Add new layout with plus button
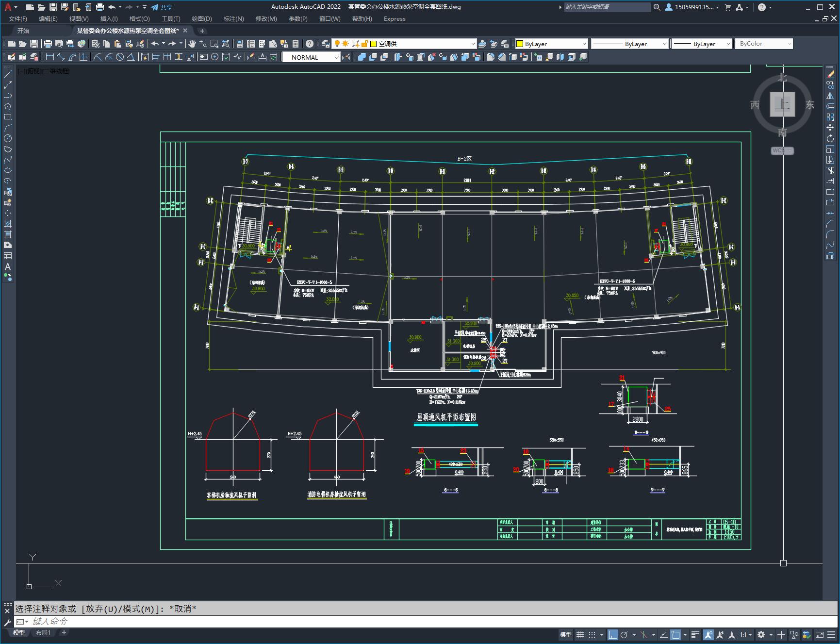Viewport: 840px width, 644px height. (64, 632)
